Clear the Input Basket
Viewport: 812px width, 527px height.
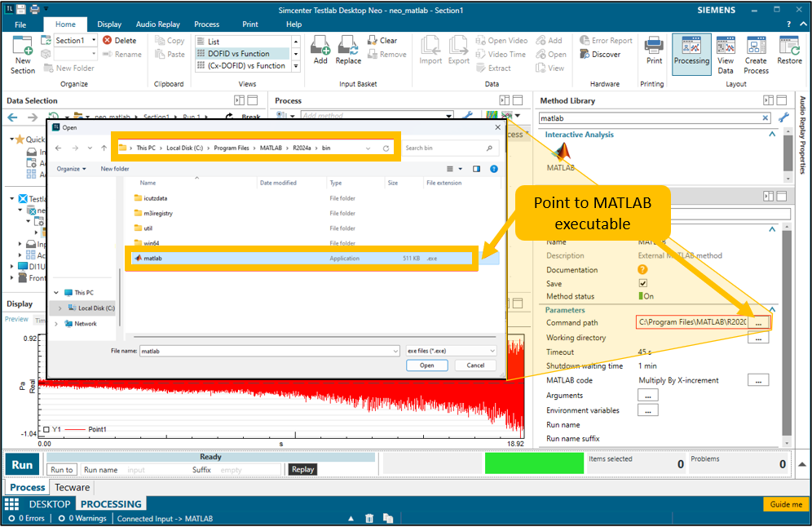tap(382, 40)
